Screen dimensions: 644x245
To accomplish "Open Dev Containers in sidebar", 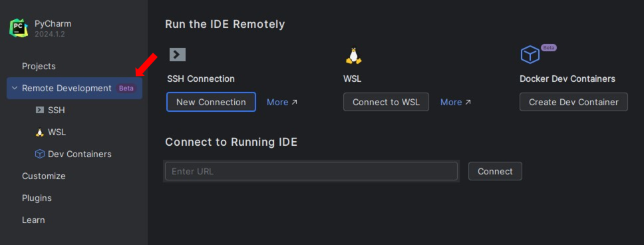I will pos(80,154).
